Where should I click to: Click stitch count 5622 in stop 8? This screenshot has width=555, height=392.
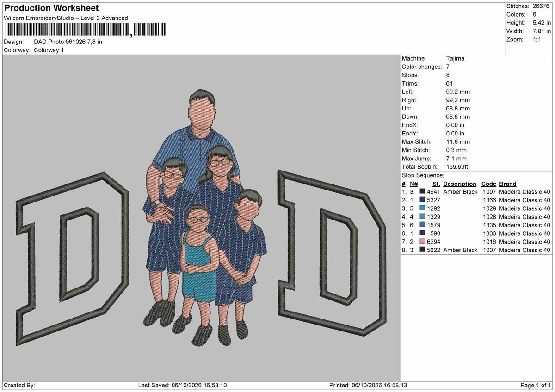(x=433, y=250)
